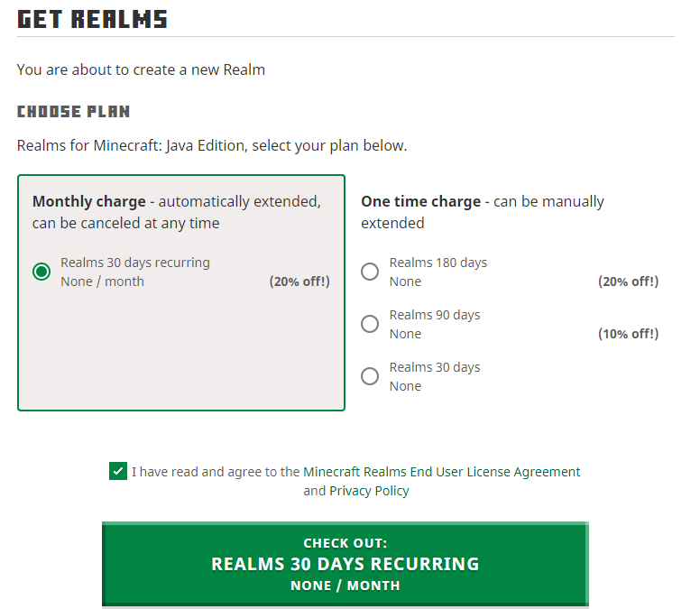
Task: Choose the Realms 180 days radio option
Action: point(370,272)
